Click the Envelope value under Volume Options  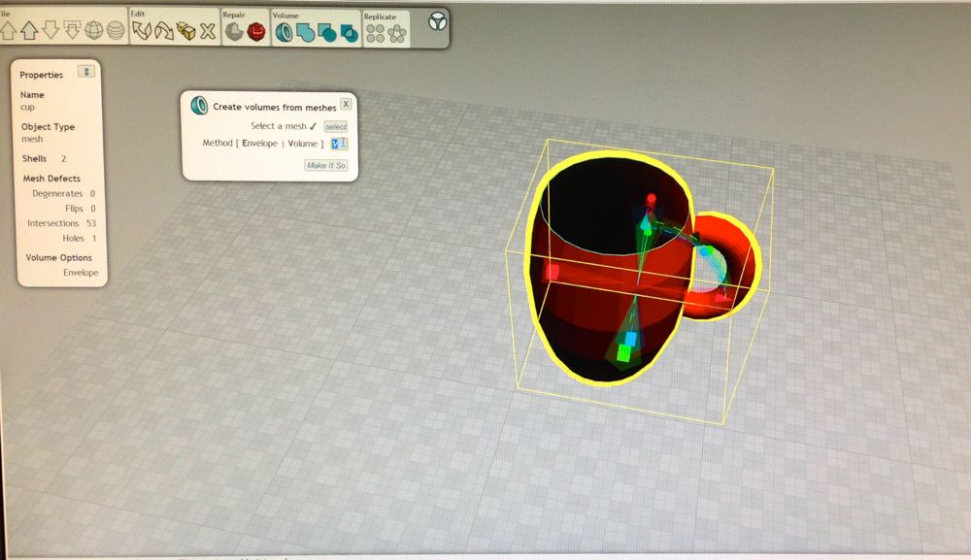(x=81, y=273)
